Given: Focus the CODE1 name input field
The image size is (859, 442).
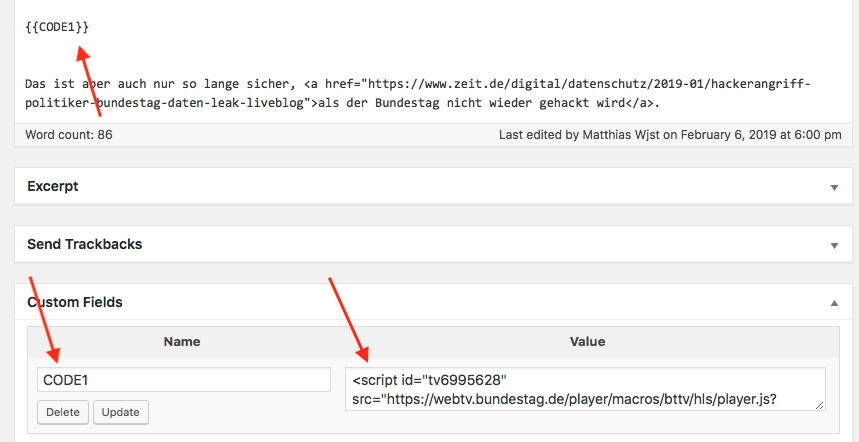Looking at the screenshot, I should pyautogui.click(x=184, y=380).
